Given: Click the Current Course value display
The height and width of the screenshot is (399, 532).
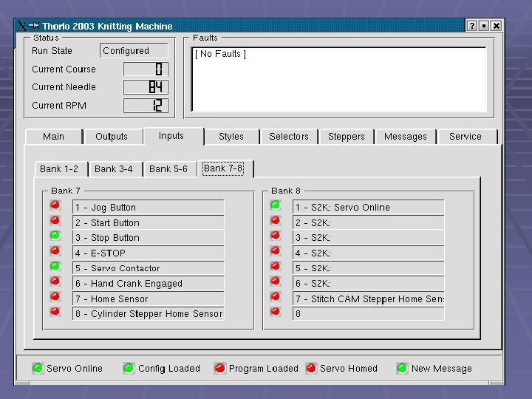Looking at the screenshot, I should tap(146, 69).
